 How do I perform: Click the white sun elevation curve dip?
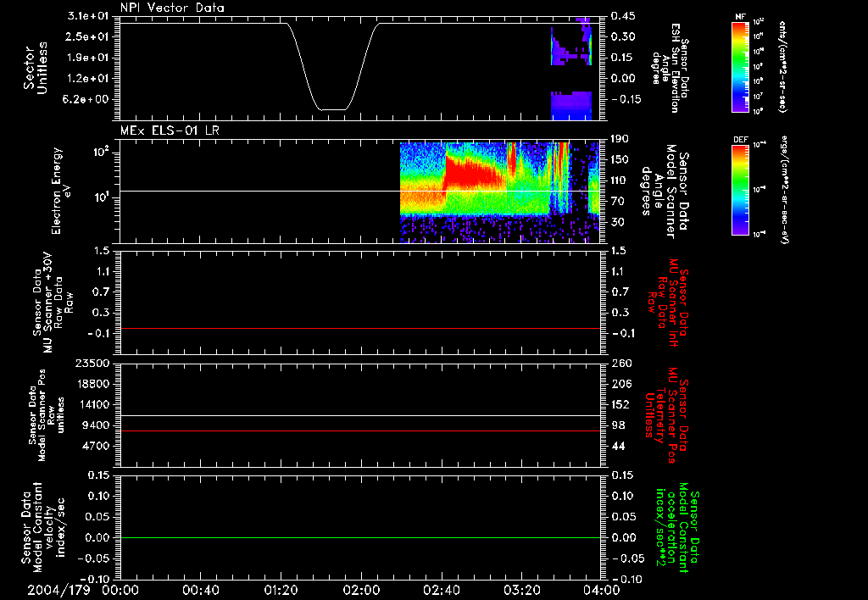333,109
